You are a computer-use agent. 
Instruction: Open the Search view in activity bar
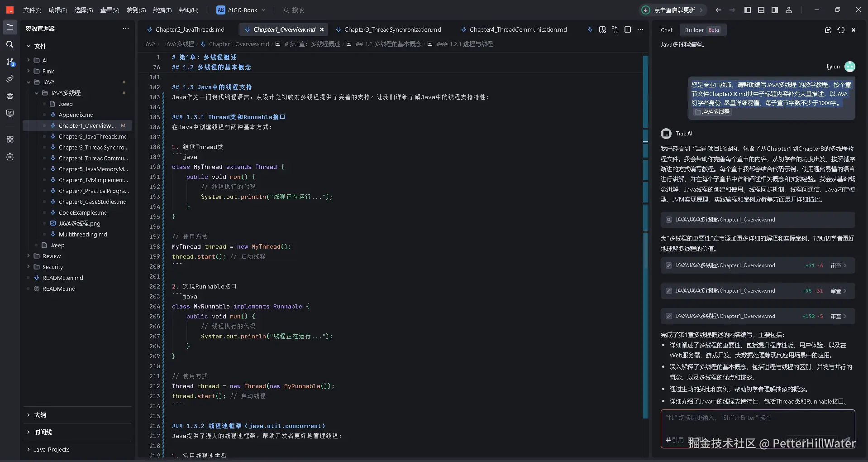point(10,44)
